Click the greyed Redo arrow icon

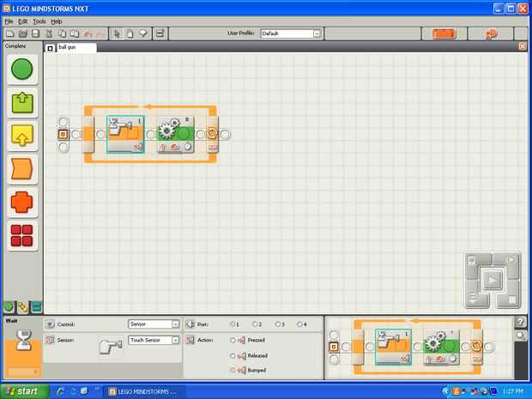[x=100, y=33]
